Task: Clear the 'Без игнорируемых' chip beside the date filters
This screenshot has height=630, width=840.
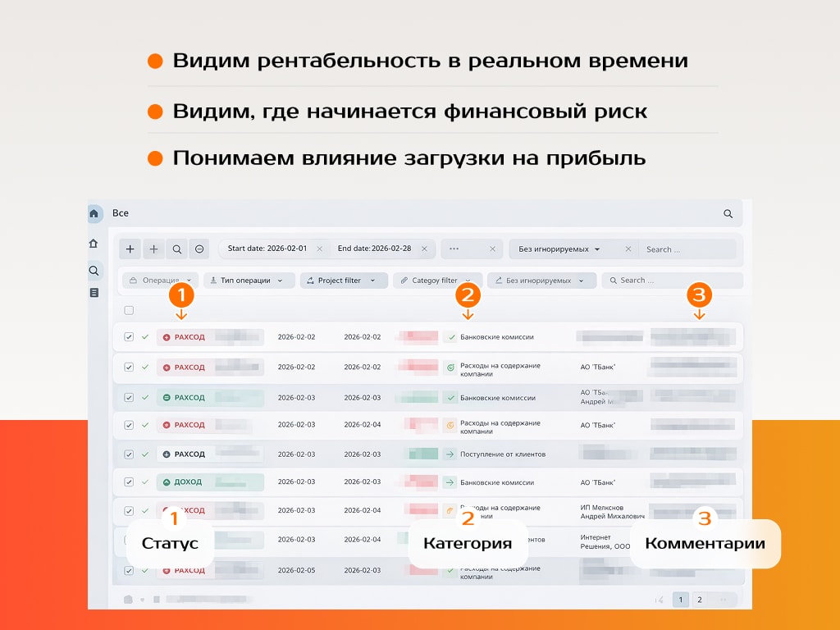Action: click(x=628, y=249)
